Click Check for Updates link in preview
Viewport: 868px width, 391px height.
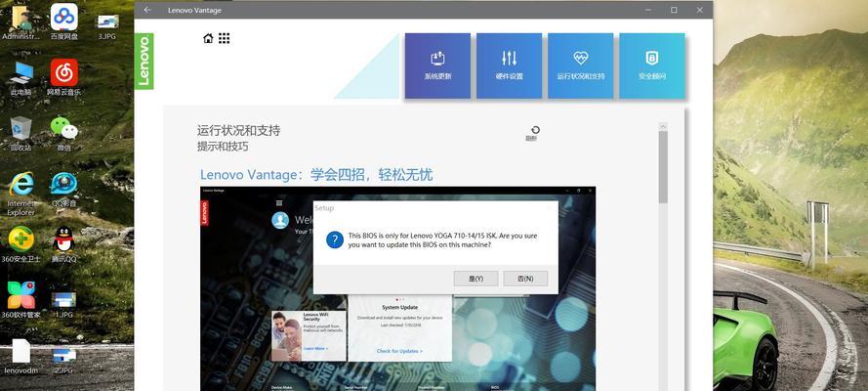(399, 351)
